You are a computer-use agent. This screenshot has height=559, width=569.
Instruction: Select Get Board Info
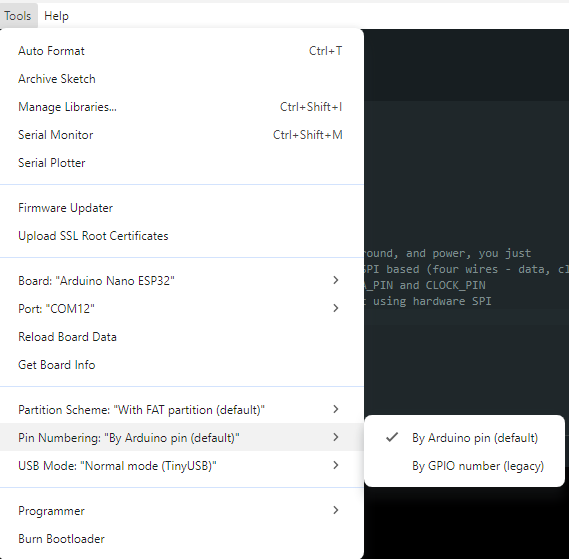coord(181,365)
